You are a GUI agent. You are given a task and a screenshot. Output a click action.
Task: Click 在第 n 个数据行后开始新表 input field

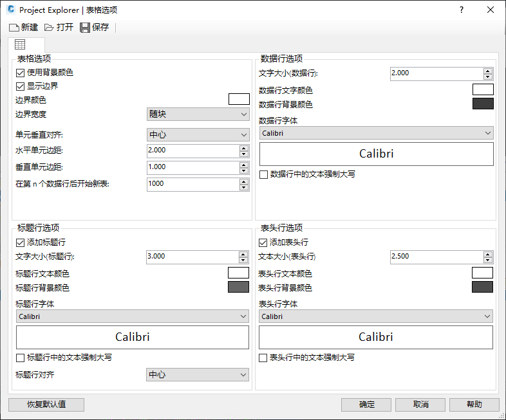tap(192, 184)
